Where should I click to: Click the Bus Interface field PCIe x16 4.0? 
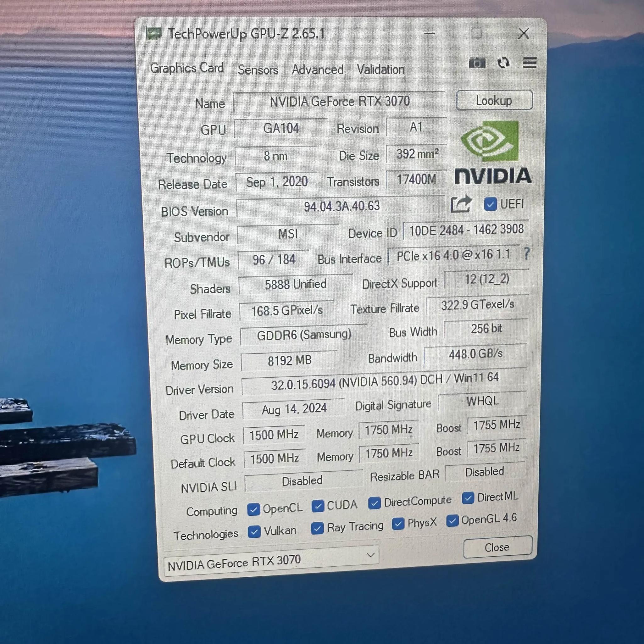pos(454,255)
